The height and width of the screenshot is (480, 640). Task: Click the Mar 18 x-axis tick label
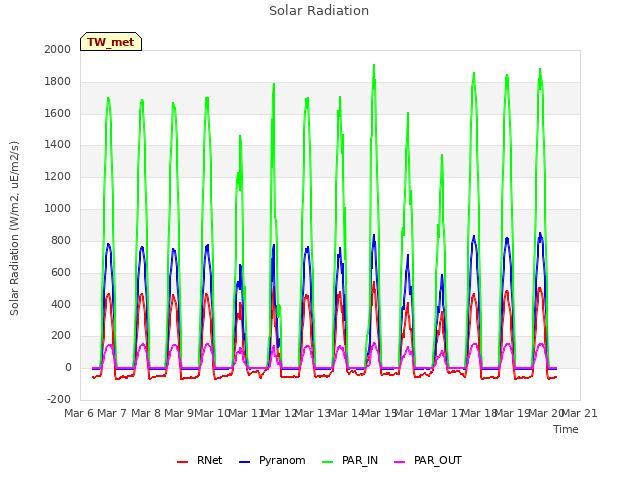[x=479, y=413]
